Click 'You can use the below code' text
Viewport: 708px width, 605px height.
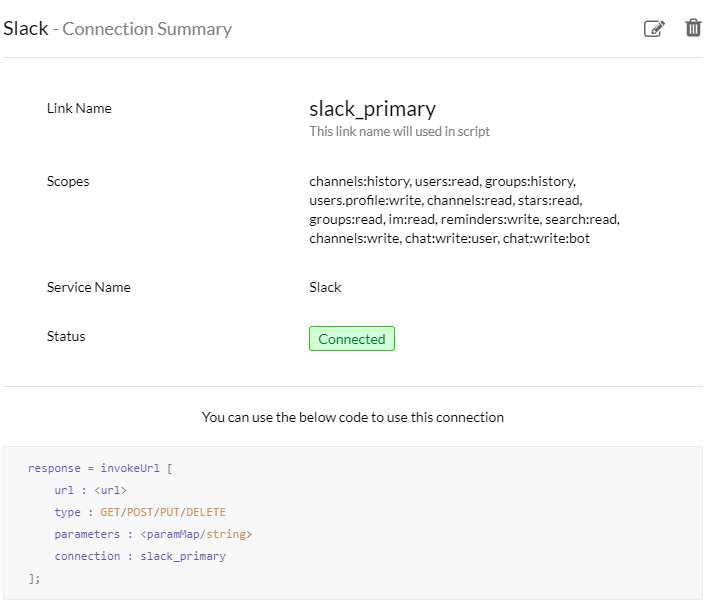353,417
